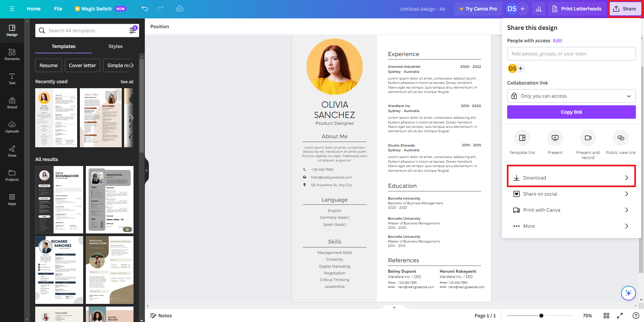Select the Resume category chip

pyautogui.click(x=49, y=65)
